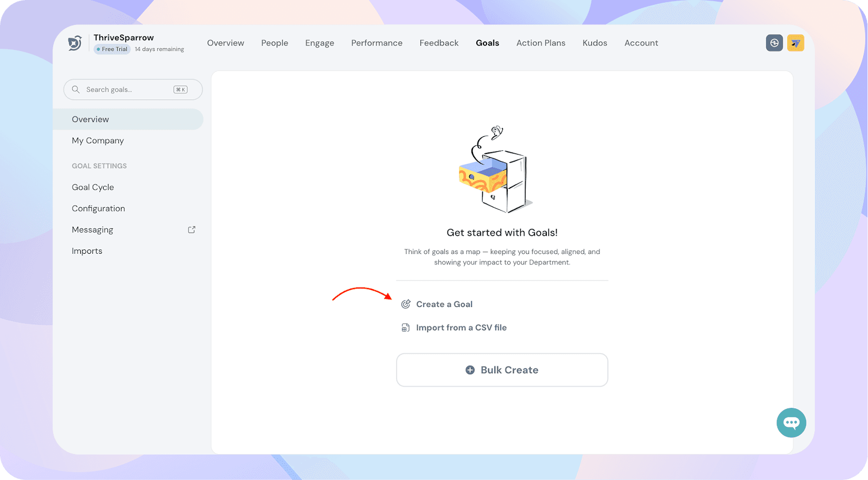This screenshot has height=480, width=868.
Task: Open the chat support bubble
Action: point(791,423)
